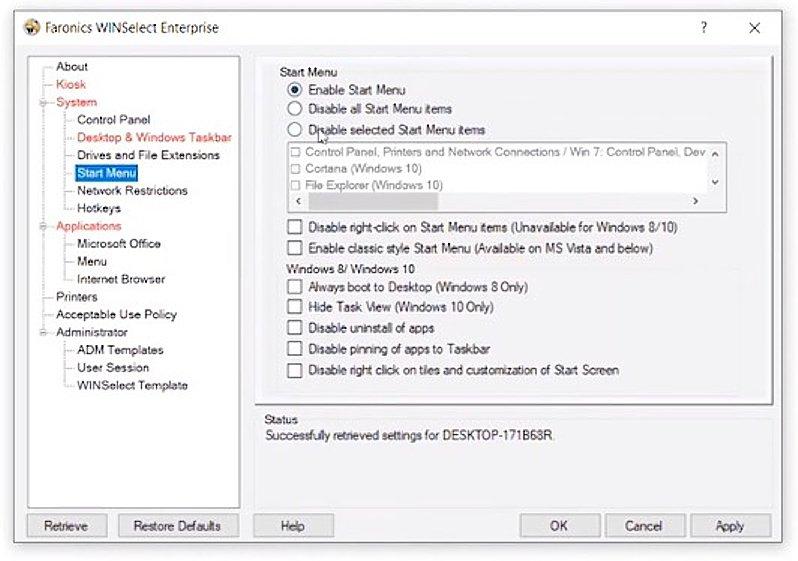Open ADM Templates under Administrator
Viewport: 798px width, 561px height.
tap(120, 350)
